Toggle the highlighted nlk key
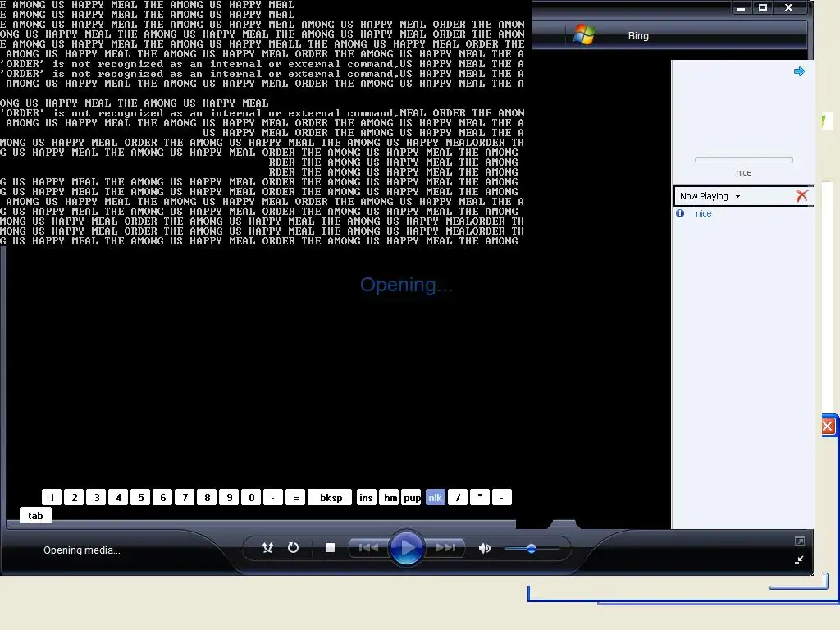 [435, 497]
